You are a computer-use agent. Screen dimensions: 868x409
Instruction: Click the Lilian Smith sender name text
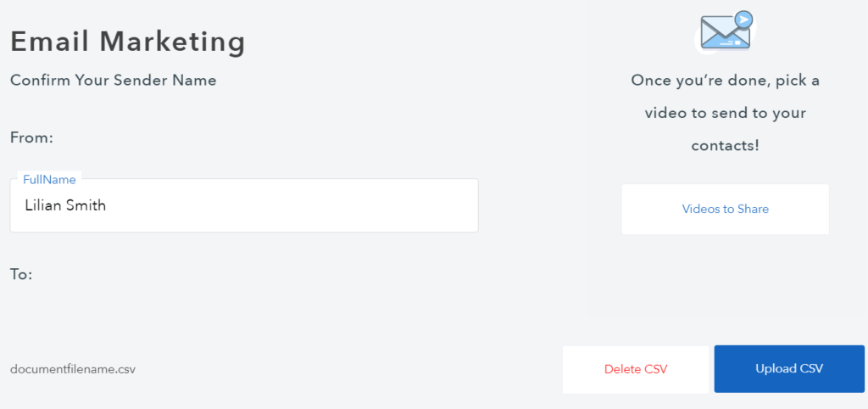click(x=65, y=205)
